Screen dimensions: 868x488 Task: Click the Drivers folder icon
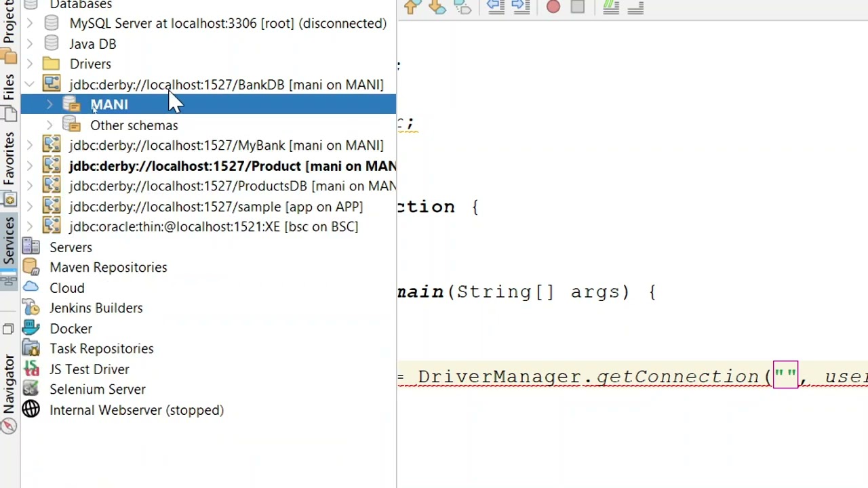pos(52,64)
